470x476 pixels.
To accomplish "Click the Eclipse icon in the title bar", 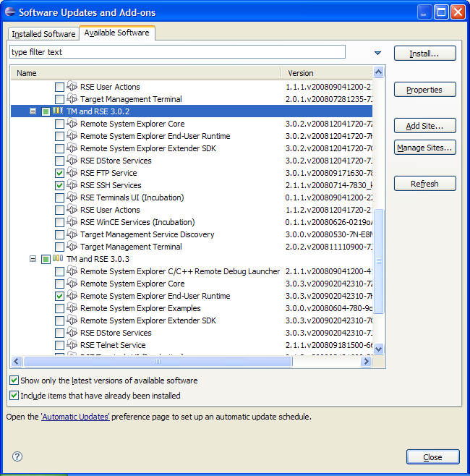I will tap(10, 12).
